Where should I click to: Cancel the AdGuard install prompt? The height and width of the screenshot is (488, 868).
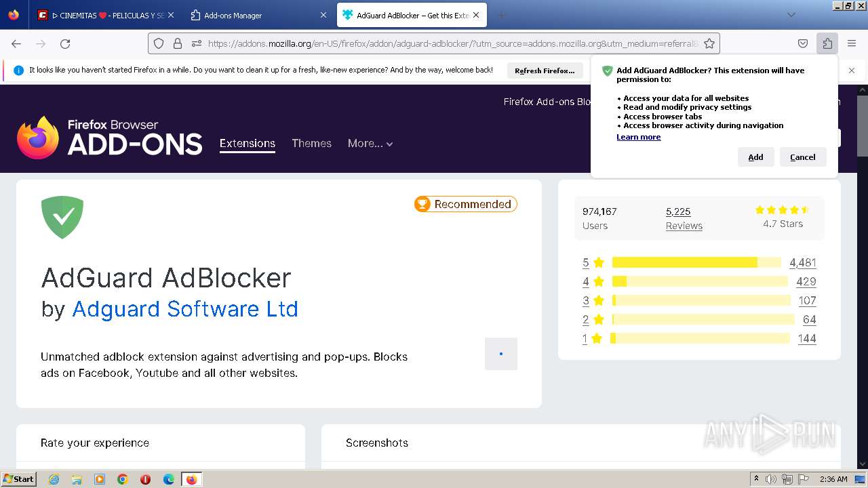coord(802,157)
